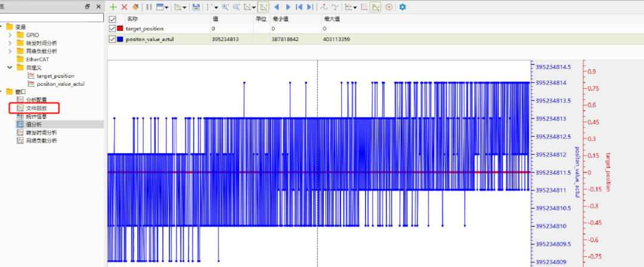
Task: Click the zoom in magnifier icon
Action: (225, 7)
